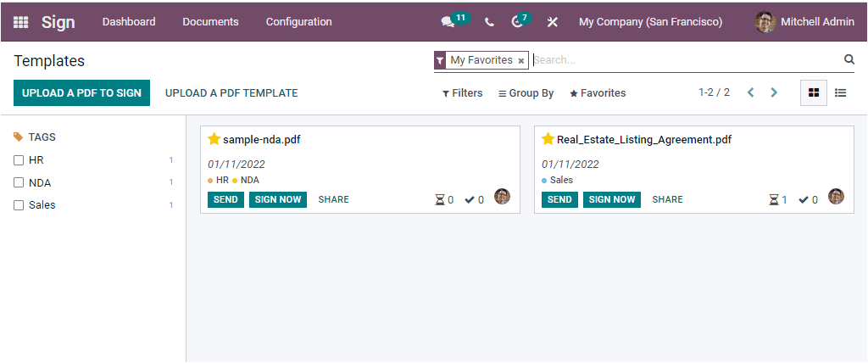
Task: Open the Favorites dropdown
Action: pyautogui.click(x=598, y=93)
